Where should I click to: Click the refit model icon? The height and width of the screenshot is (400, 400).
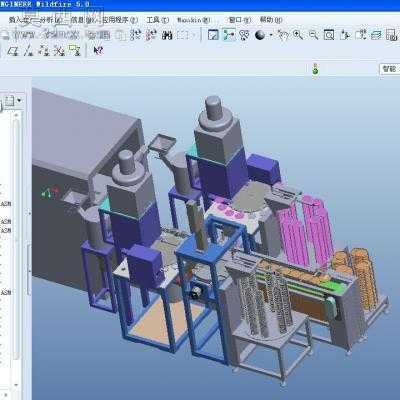click(x=329, y=35)
